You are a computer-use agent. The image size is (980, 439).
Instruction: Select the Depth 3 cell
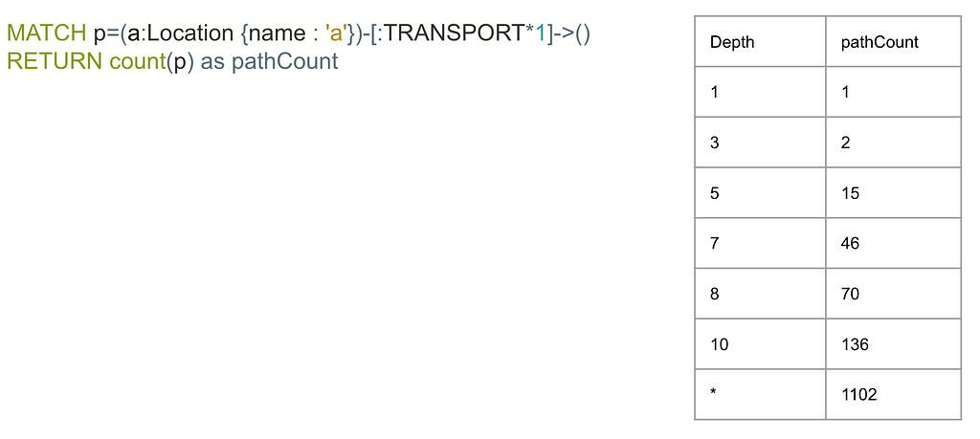coord(760,143)
